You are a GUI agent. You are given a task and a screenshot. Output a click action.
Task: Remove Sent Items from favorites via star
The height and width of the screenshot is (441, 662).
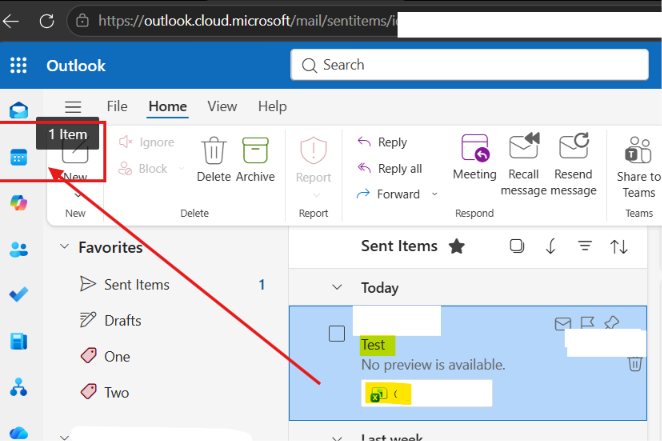[456, 246]
